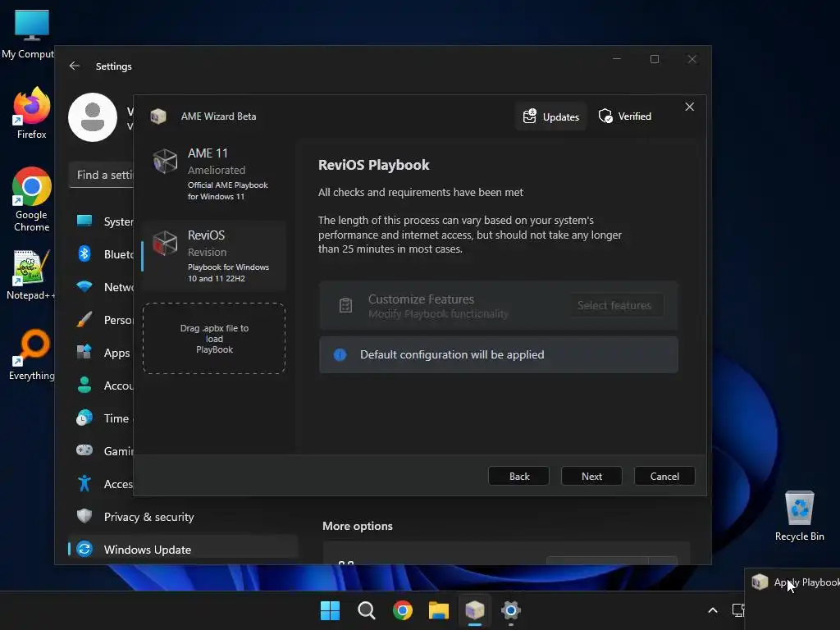840x630 pixels.
Task: Click the Customize Features label
Action: click(421, 299)
